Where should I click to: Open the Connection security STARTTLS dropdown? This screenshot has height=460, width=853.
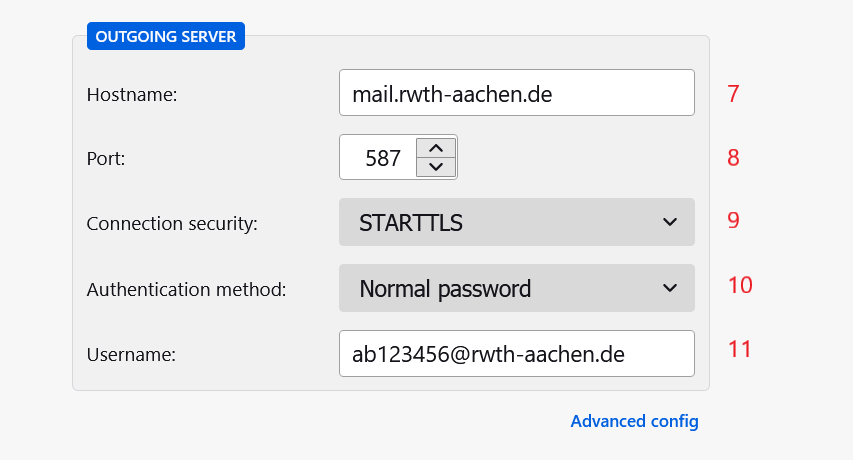[x=516, y=222]
